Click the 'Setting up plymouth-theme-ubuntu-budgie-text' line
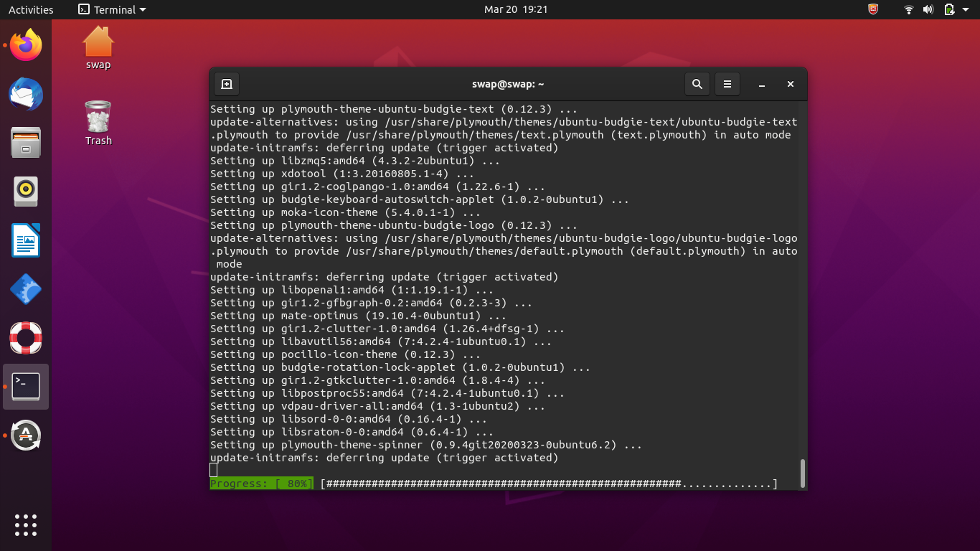980x551 pixels. pyautogui.click(x=394, y=109)
